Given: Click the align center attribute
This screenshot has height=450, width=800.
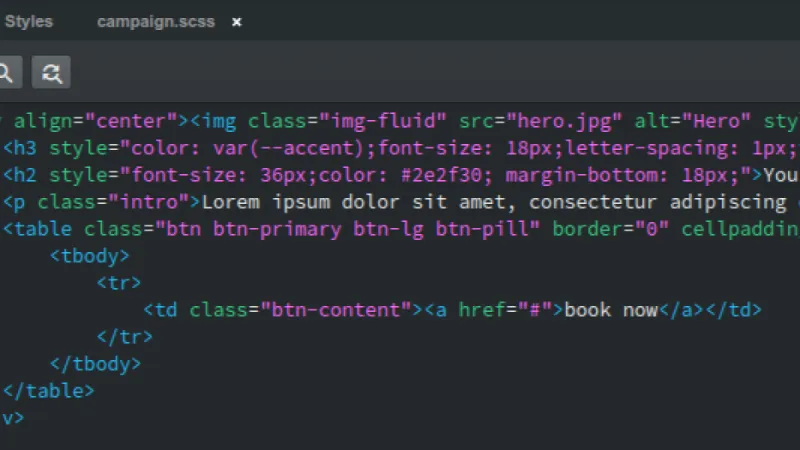Looking at the screenshot, I should 95,121.
